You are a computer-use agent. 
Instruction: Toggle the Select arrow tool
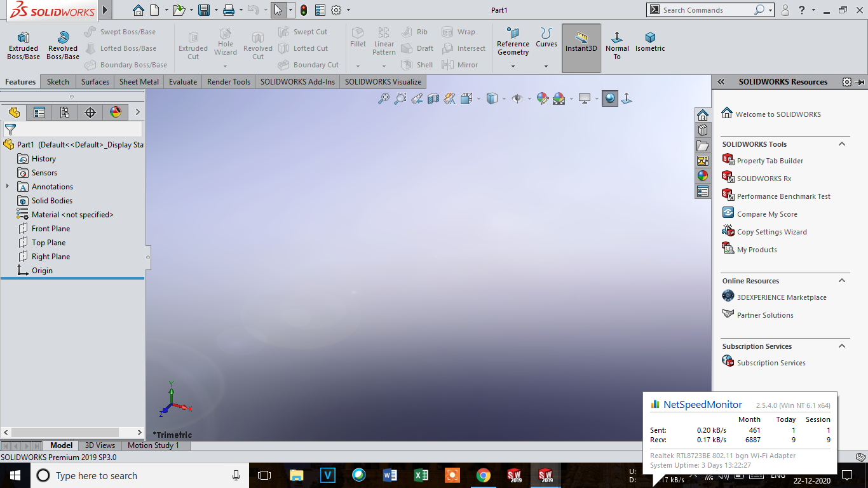[x=278, y=10]
